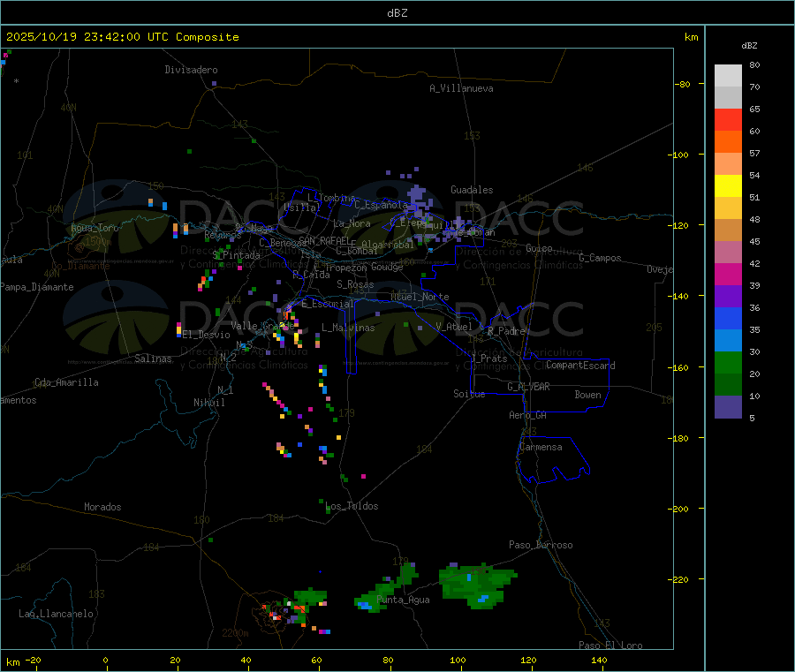Click the timestamp 2025/10/19 23:42:00 UTC Composite
This screenshot has width=795, height=672.
coord(122,37)
